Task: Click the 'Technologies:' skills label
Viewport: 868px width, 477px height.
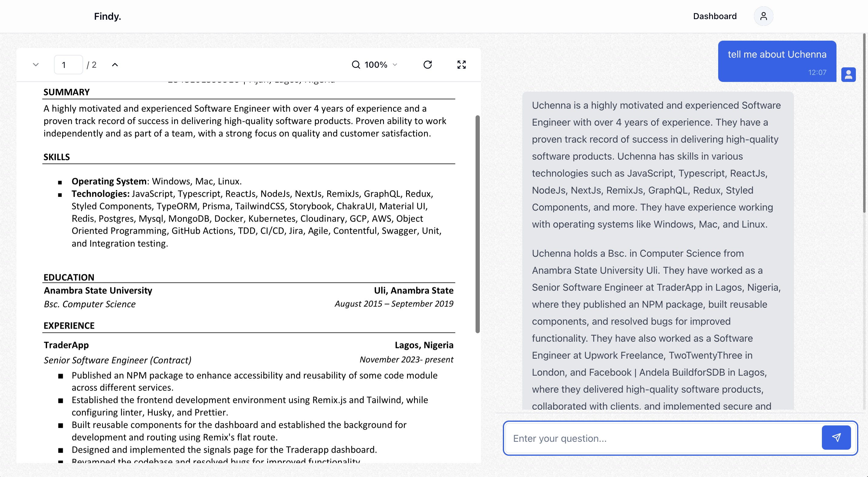Action: (100, 194)
